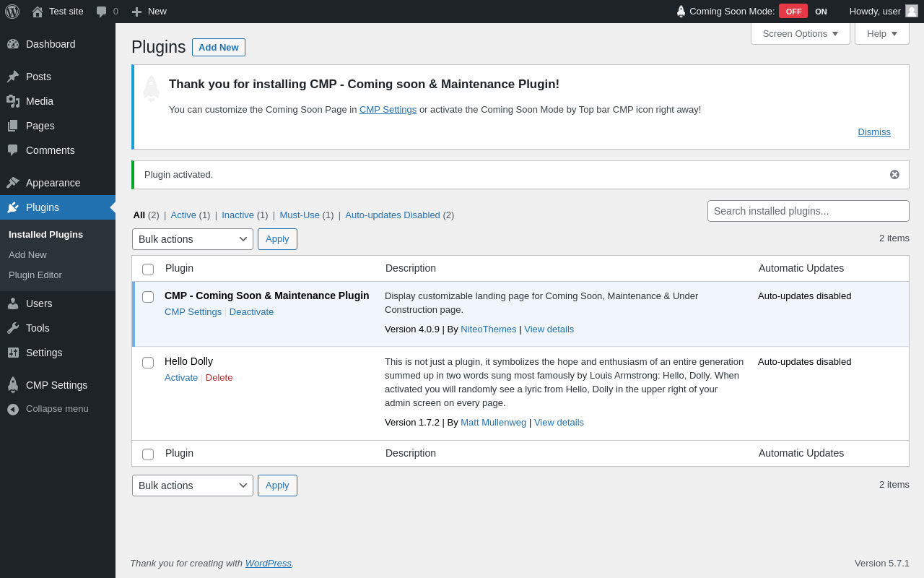Screen dimensions: 924x578
Task: Open the Test site home icon
Action: point(38,12)
